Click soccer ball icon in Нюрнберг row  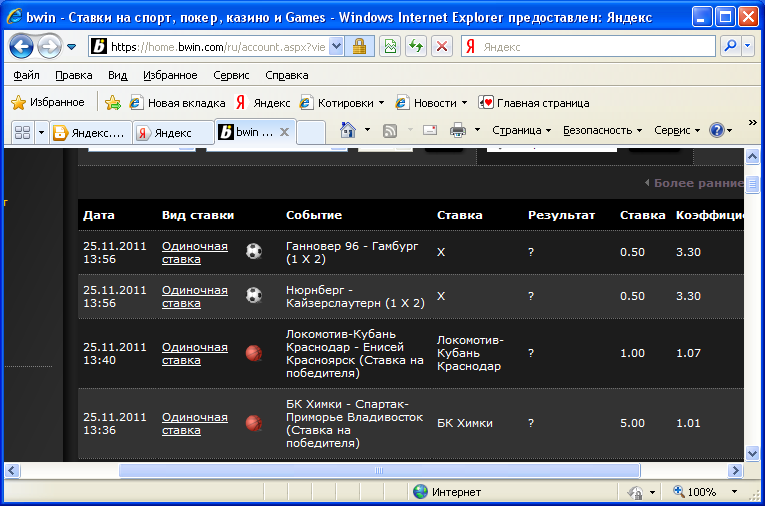coord(254,295)
